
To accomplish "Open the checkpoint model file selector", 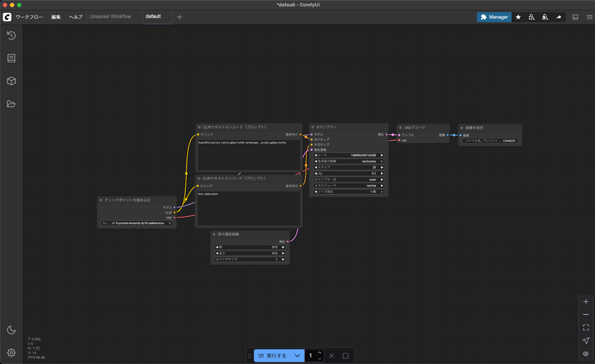I will [137, 223].
